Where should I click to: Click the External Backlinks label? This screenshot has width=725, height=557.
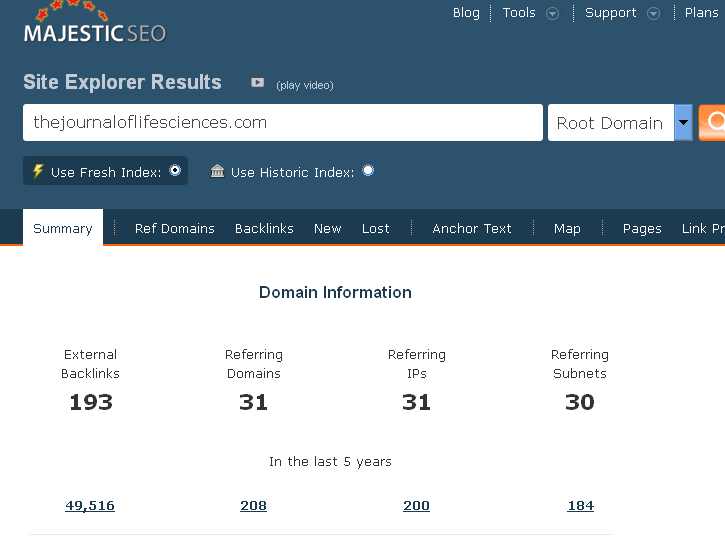click(x=90, y=364)
